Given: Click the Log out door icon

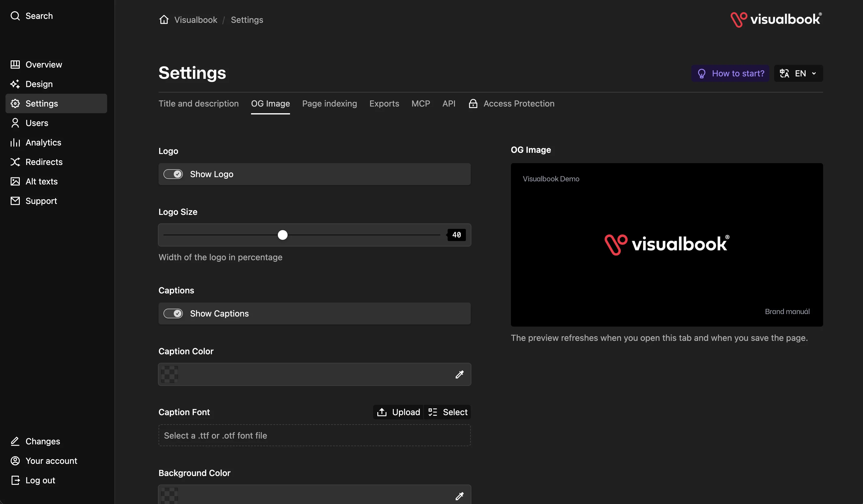Looking at the screenshot, I should 15,480.
